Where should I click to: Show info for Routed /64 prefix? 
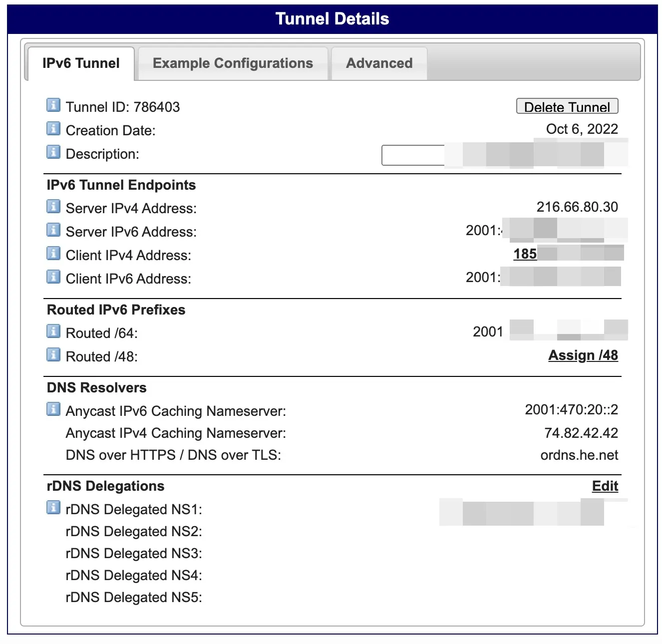(x=53, y=331)
